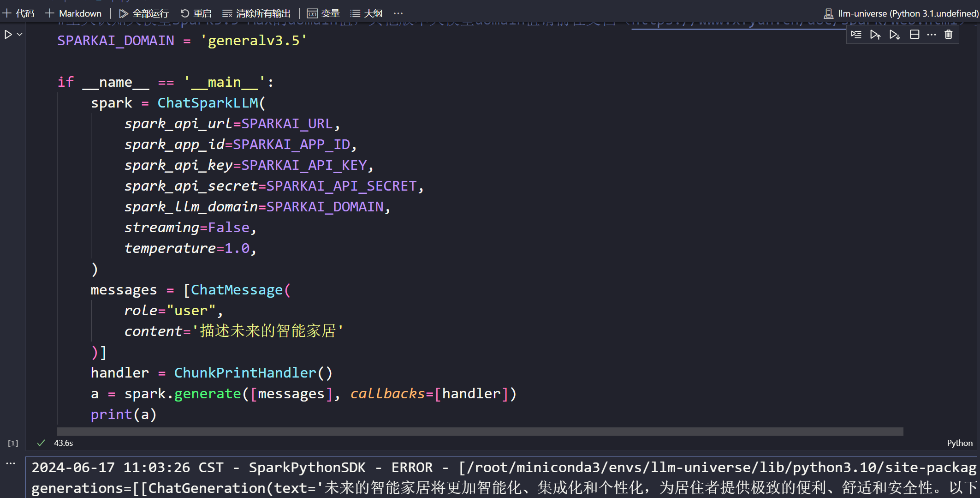Image resolution: width=980 pixels, height=498 pixels.
Task: Click the temperature=1.0 argument
Action: 187,248
